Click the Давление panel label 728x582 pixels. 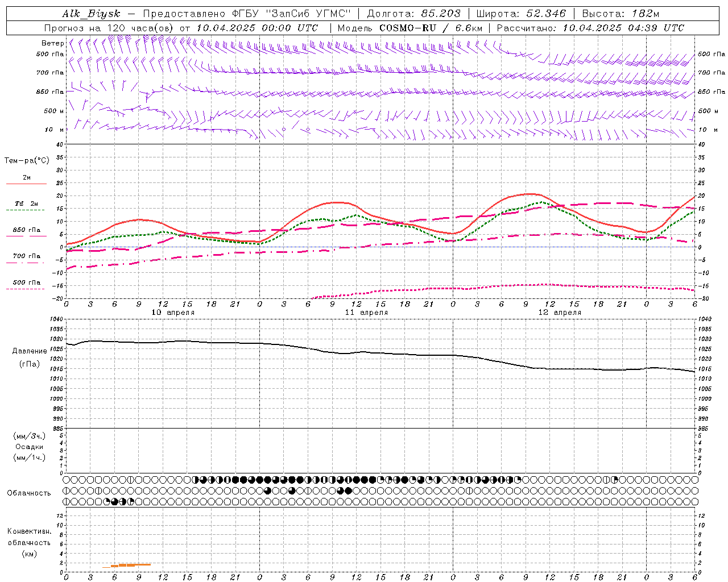[x=30, y=351]
